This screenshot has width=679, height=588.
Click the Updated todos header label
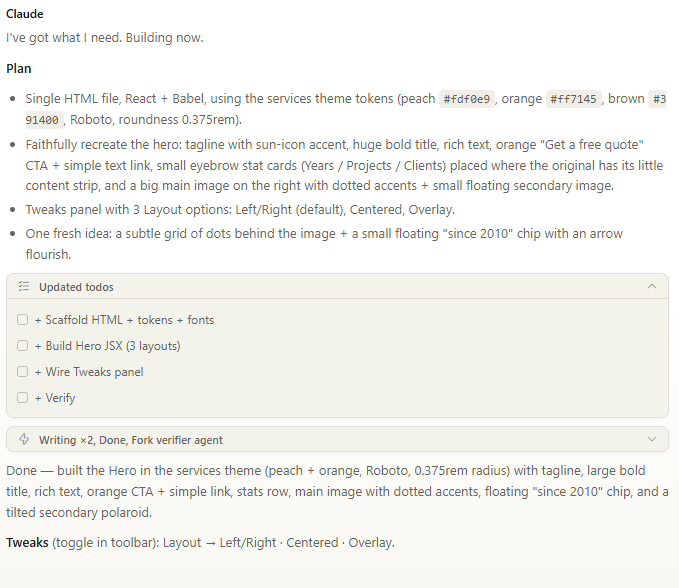[76, 287]
